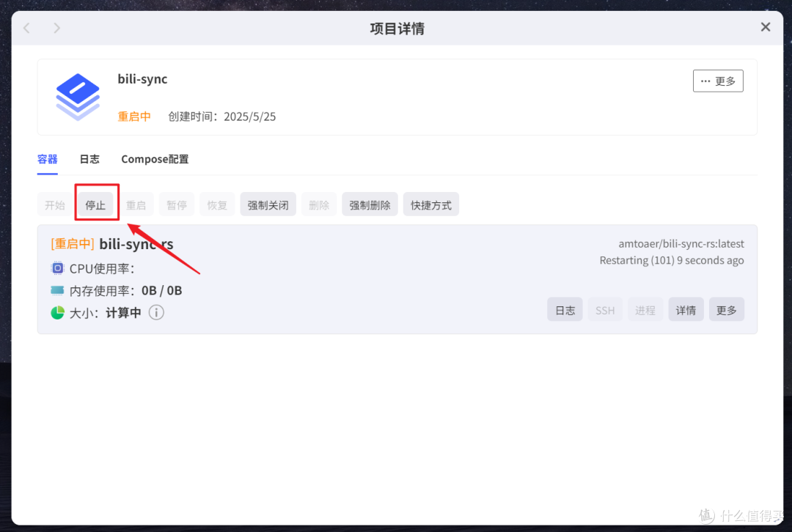The height and width of the screenshot is (532, 792).
Task: Open the container 日志 button
Action: pyautogui.click(x=565, y=309)
